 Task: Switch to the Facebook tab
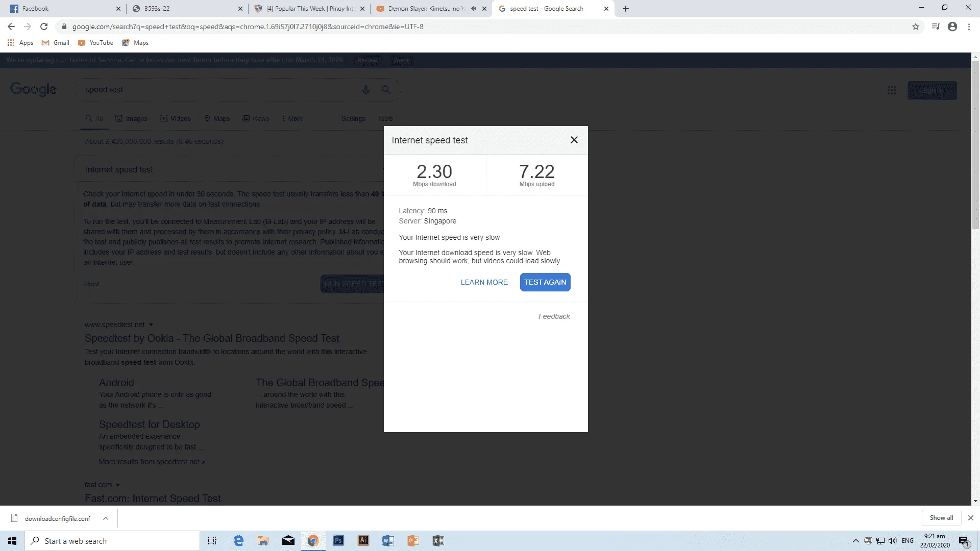[x=61, y=9]
